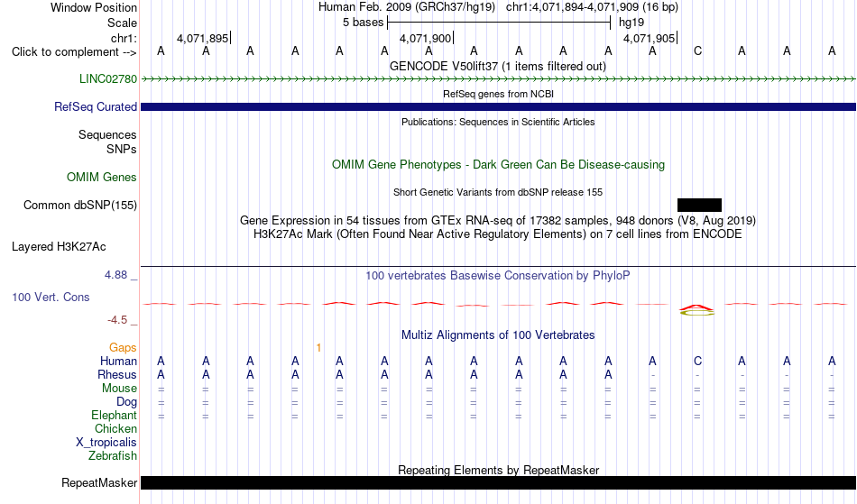This screenshot has width=857, height=504.
Task: Click 'Click to complement -->' label
Action: [x=74, y=52]
